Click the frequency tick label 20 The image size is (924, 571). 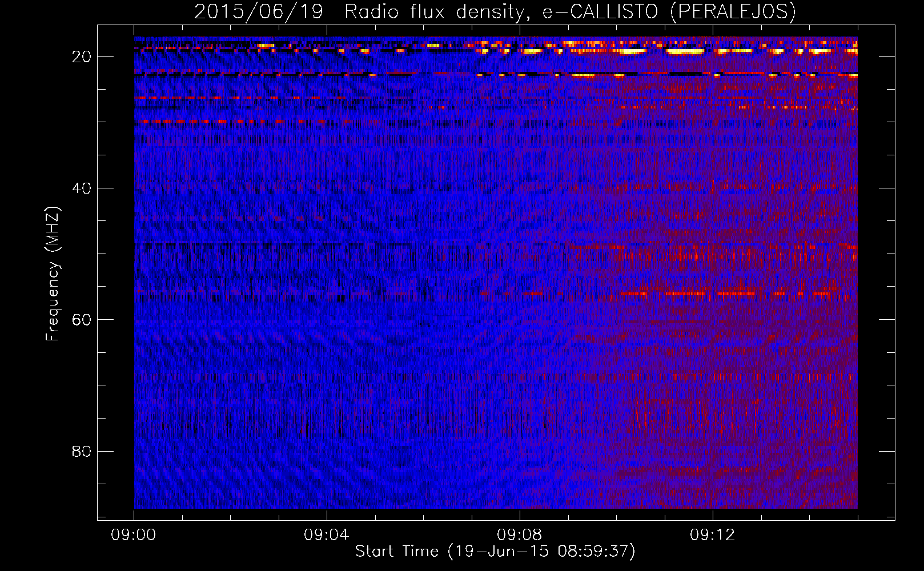82,57
